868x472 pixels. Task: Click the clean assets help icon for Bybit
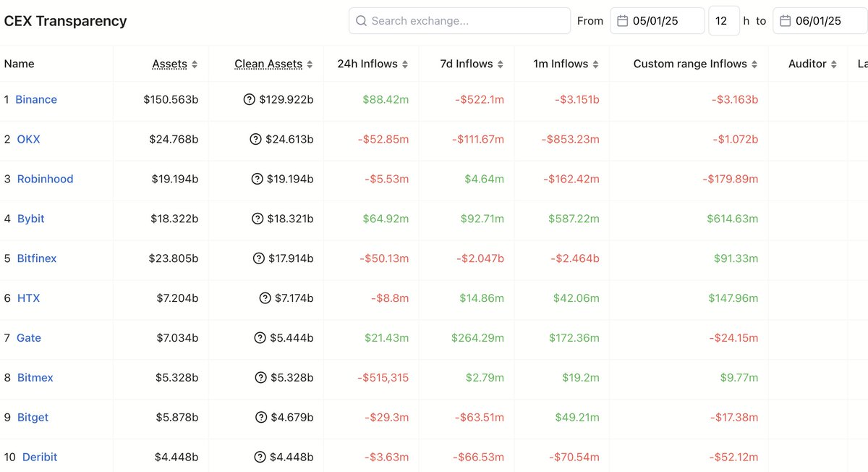coord(257,219)
